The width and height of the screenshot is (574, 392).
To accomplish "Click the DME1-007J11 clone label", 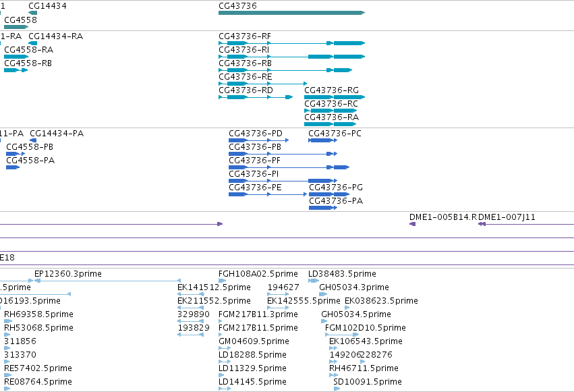I will coord(507,217).
